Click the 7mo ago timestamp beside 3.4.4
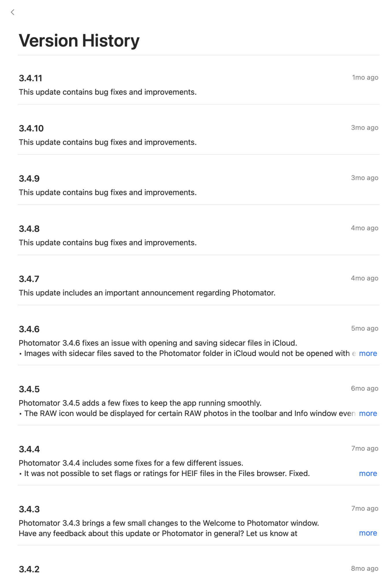Viewport: 392px width, 578px height. pyautogui.click(x=365, y=448)
